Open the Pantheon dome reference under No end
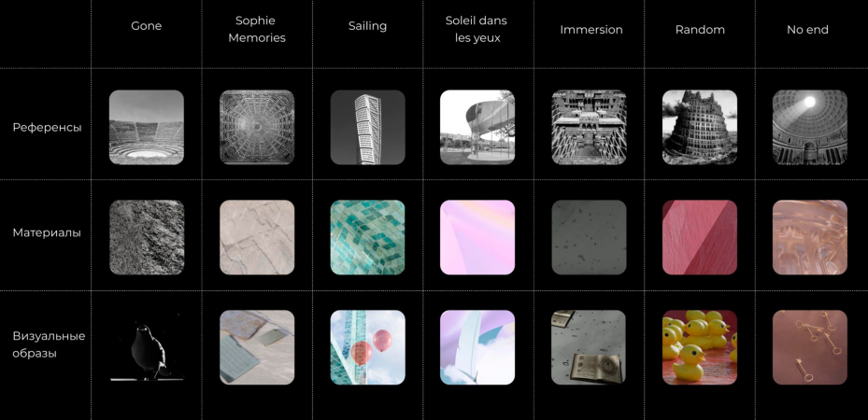Screen dimensions: 868x420 (x=810, y=127)
